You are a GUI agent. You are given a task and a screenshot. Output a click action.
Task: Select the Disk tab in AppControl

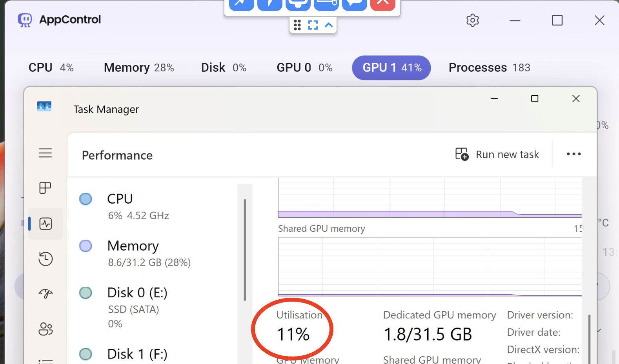[224, 67]
